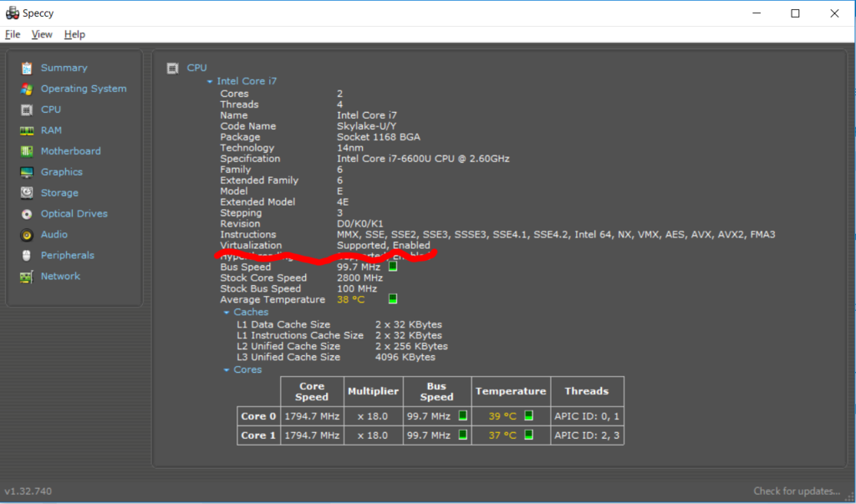Click the version v1.32.740 text
The height and width of the screenshot is (504, 856).
28,491
